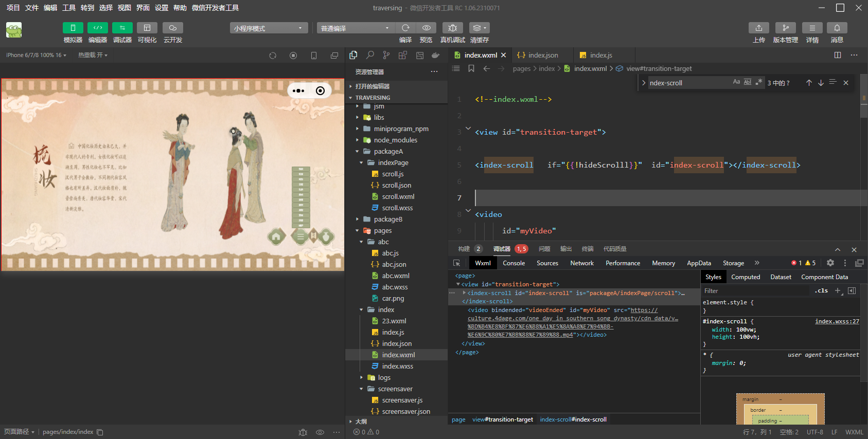
Task: Click the Upload icon in the toolbar
Action: click(758, 28)
